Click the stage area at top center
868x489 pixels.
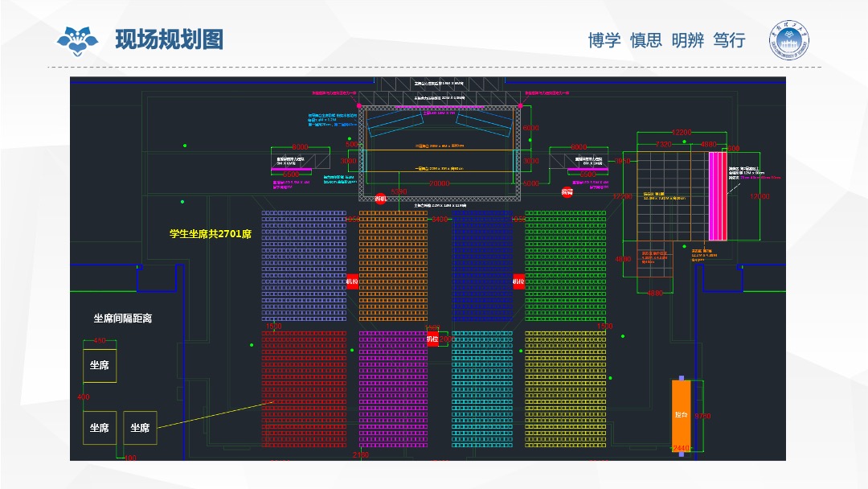click(x=438, y=149)
